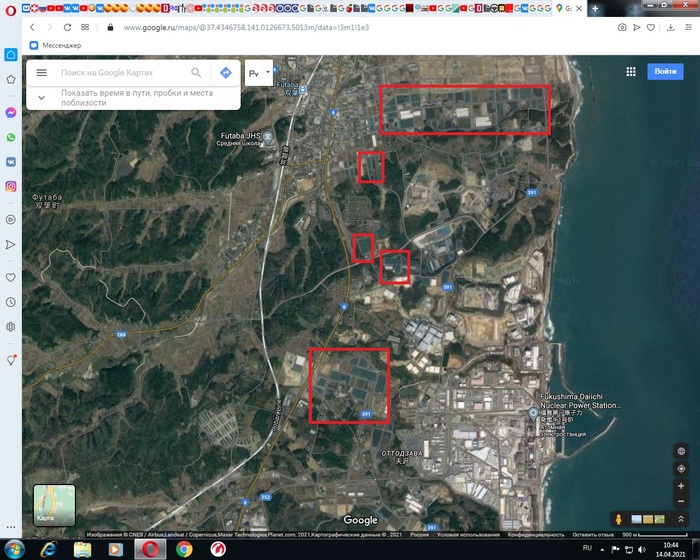This screenshot has height=560, width=700.
Task: Open WhatsApp in the sidebar
Action: [11, 137]
